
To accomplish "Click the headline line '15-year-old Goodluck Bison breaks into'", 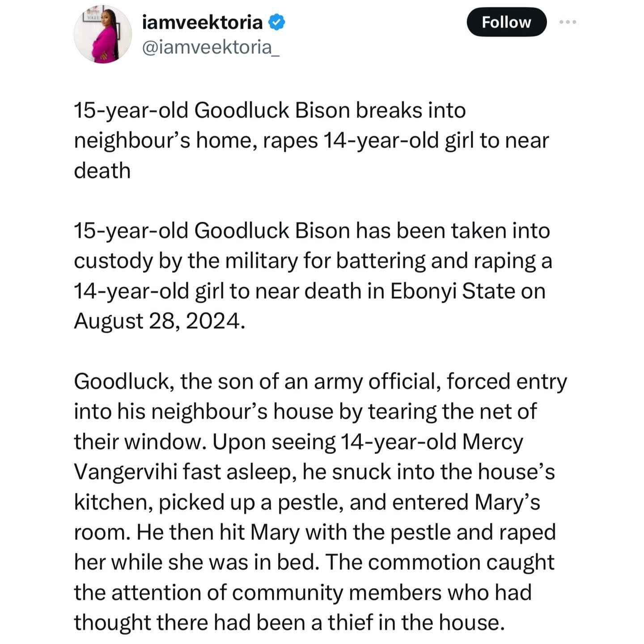I will click(x=270, y=110).
